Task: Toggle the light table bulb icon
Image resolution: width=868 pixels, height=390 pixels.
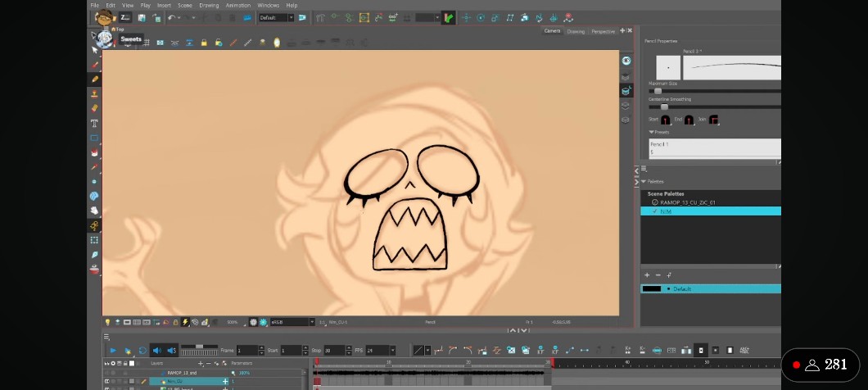Action: tap(107, 322)
